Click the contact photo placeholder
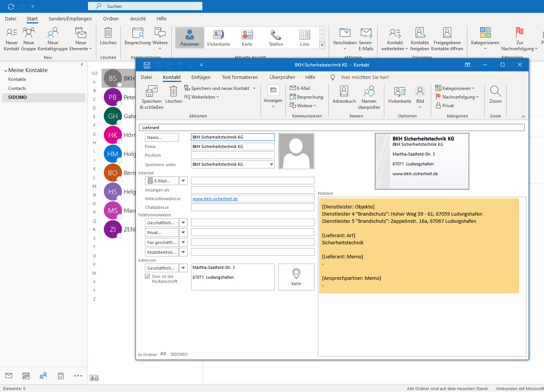Screen dimensions: 544x392 click(296, 151)
